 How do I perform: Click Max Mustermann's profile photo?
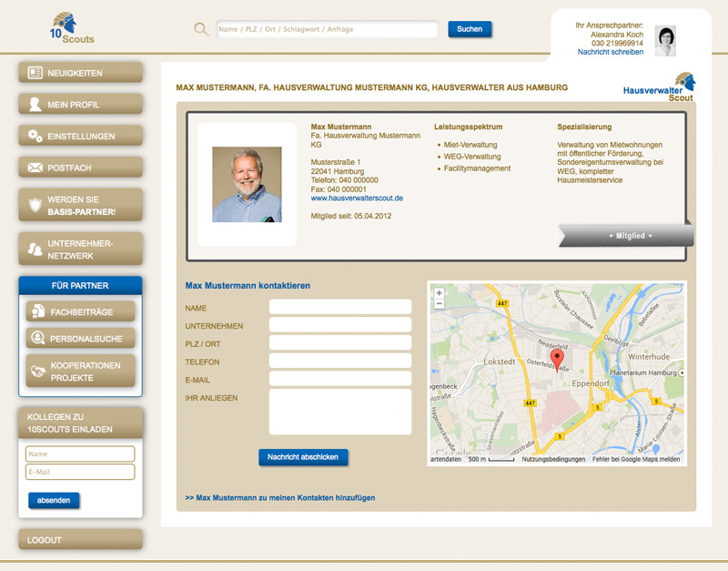[247, 185]
